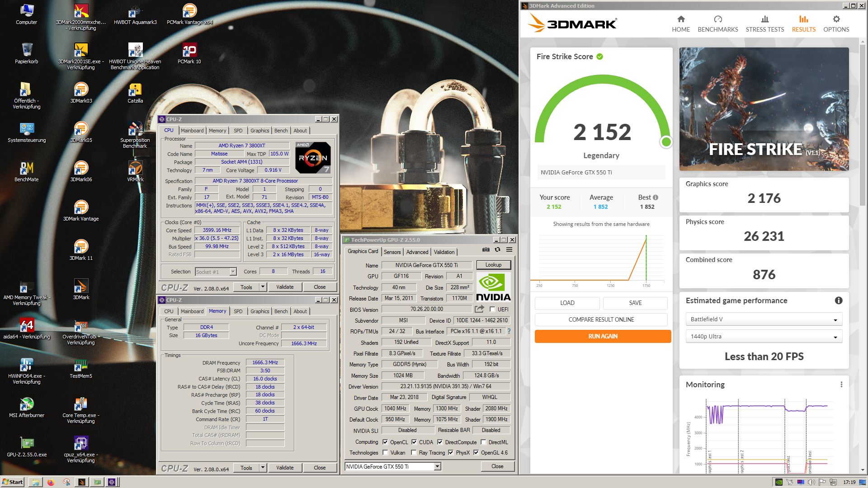This screenshot has height=488, width=868.
Task: Click Validate in the upper CPU-Z window
Action: [x=285, y=287]
